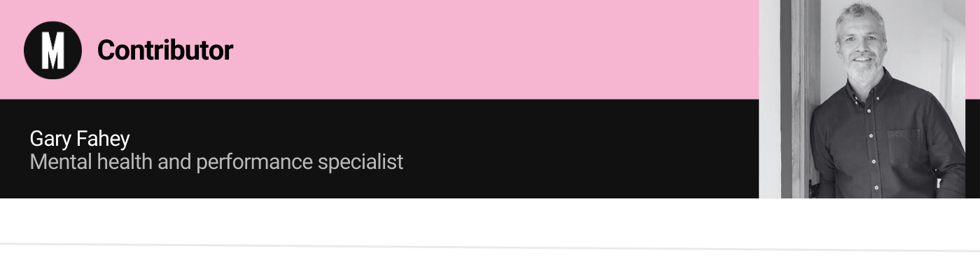The height and width of the screenshot is (279, 980).
Task: Click the pink strip right of photo
Action: (x=972, y=49)
